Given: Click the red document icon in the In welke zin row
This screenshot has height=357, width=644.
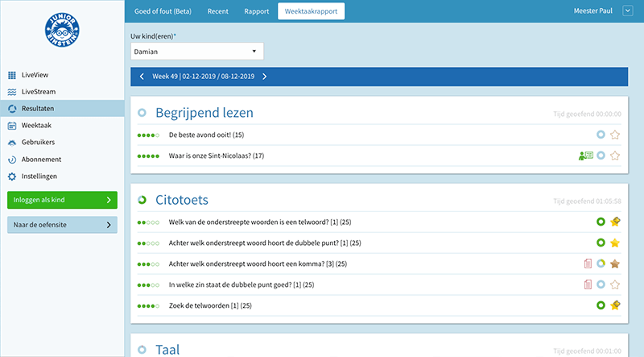Looking at the screenshot, I should click(x=588, y=284).
